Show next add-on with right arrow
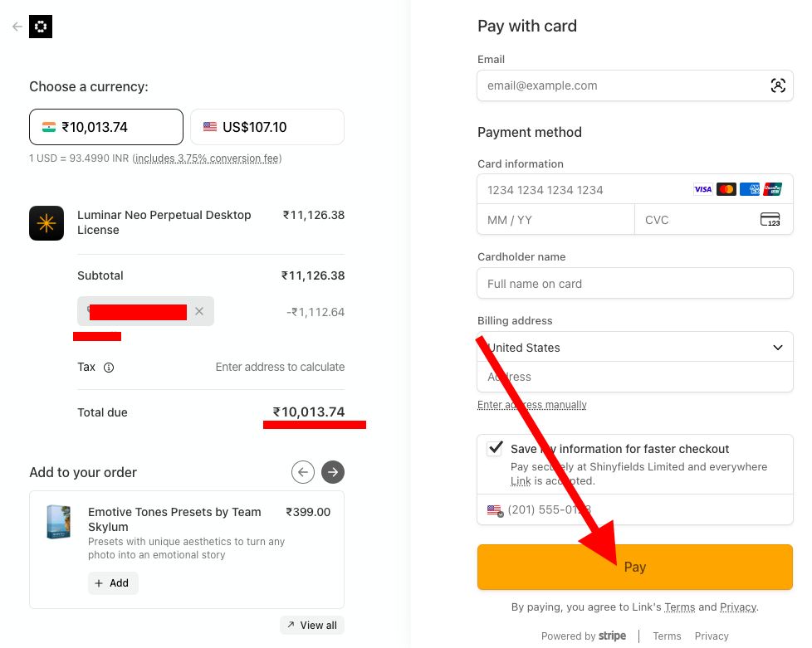 coord(333,472)
